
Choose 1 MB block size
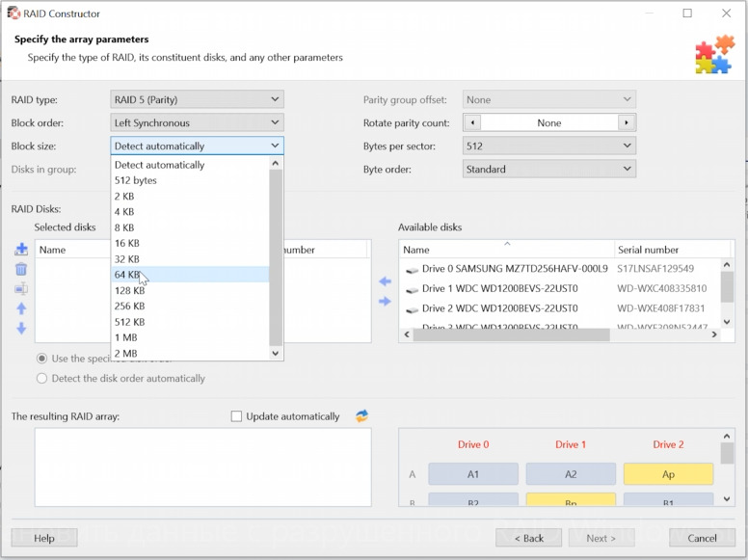(x=190, y=337)
